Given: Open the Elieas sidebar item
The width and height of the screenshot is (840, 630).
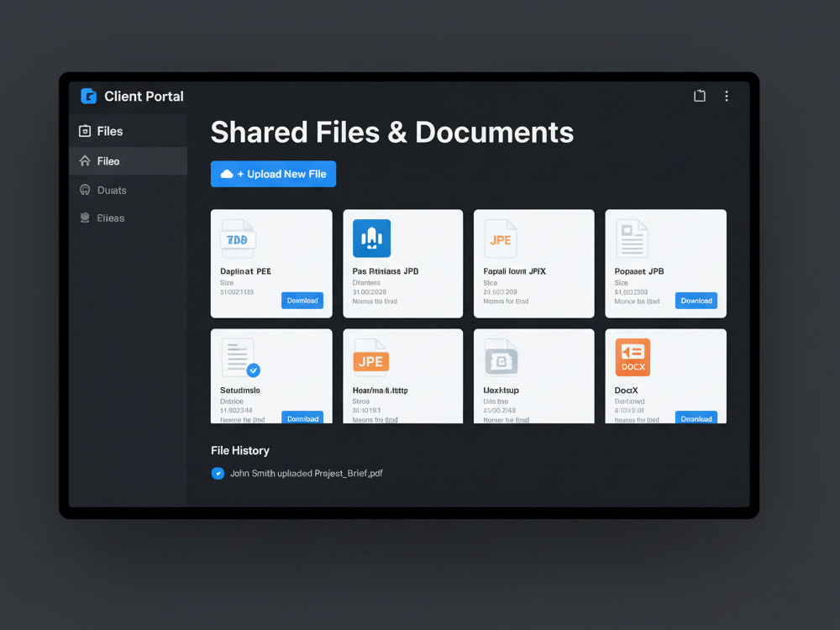Looking at the screenshot, I should click(x=128, y=218).
